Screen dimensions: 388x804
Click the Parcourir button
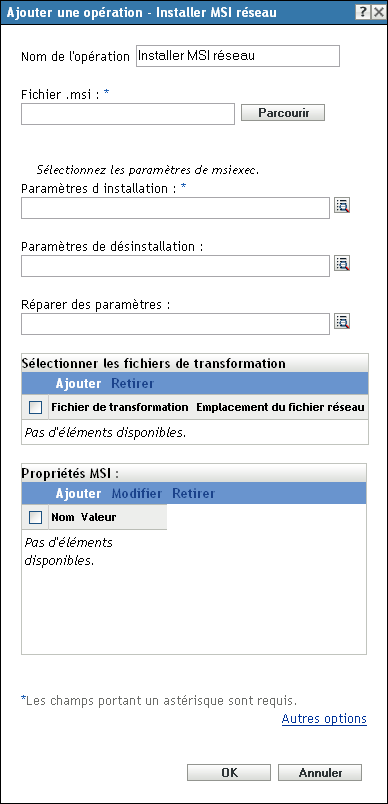(283, 113)
